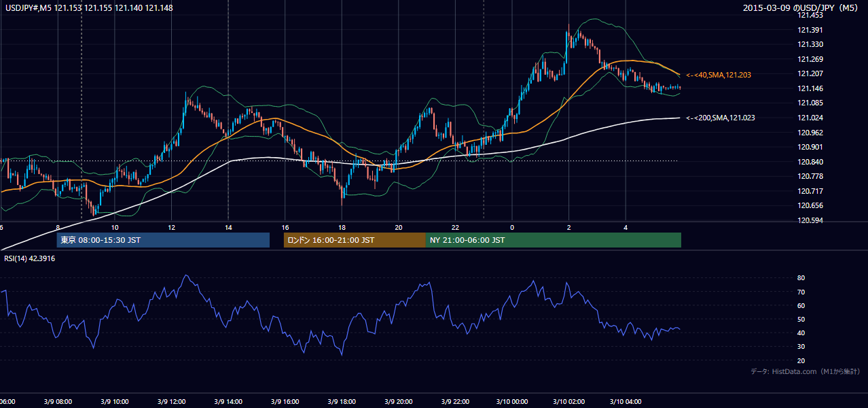Select the NY 21:00-06:00 JST session bar
The width and height of the screenshot is (868, 408).
click(554, 240)
